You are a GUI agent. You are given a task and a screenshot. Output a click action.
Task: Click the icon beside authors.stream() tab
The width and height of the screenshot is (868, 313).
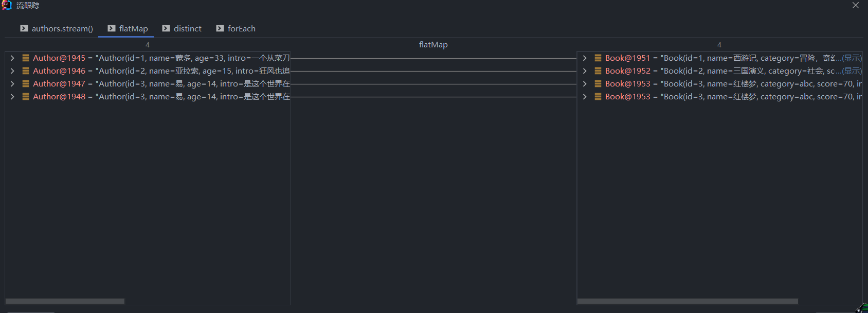point(24,28)
